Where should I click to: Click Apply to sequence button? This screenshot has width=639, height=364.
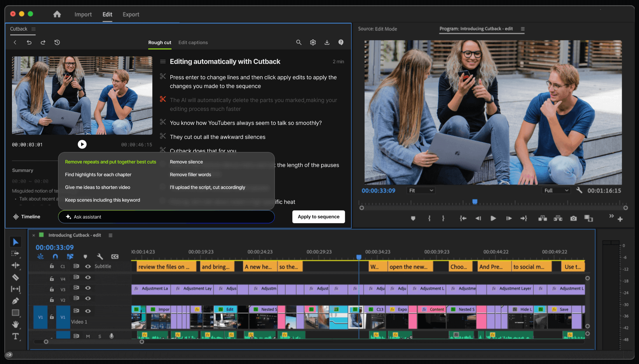[x=318, y=217]
